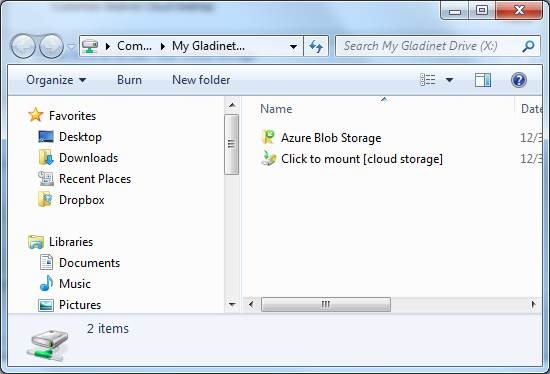This screenshot has width=550, height=374.
Task: Expand the arrow before My Gladinet... breadcrumb
Action: click(x=162, y=46)
